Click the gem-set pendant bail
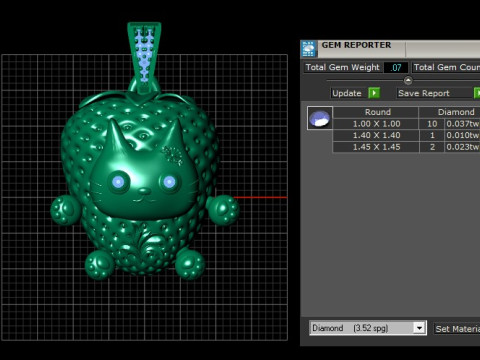This screenshot has height=360, width=480. click(144, 57)
